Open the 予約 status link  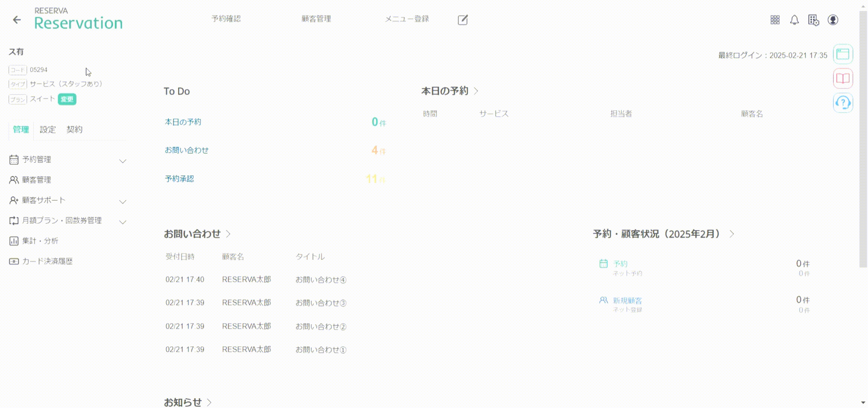(620, 264)
